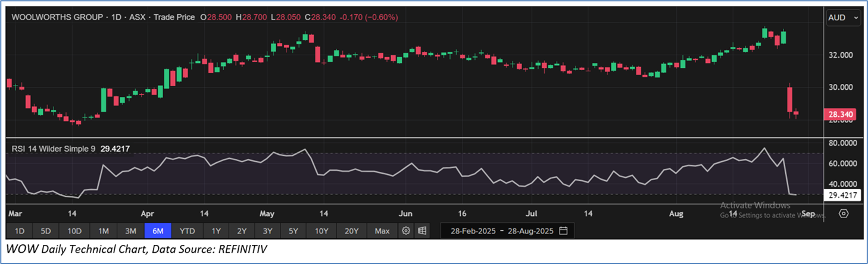Choose the 10D range button

point(74,231)
